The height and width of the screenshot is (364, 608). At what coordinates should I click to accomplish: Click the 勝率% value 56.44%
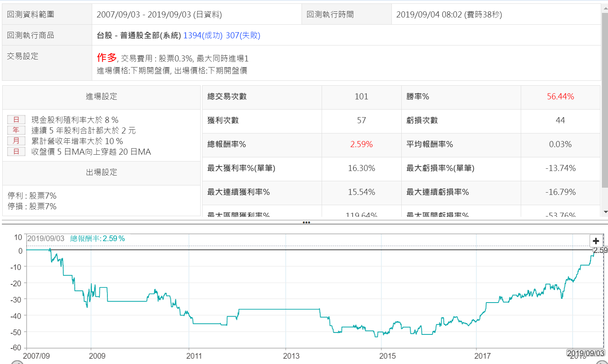[x=560, y=97]
